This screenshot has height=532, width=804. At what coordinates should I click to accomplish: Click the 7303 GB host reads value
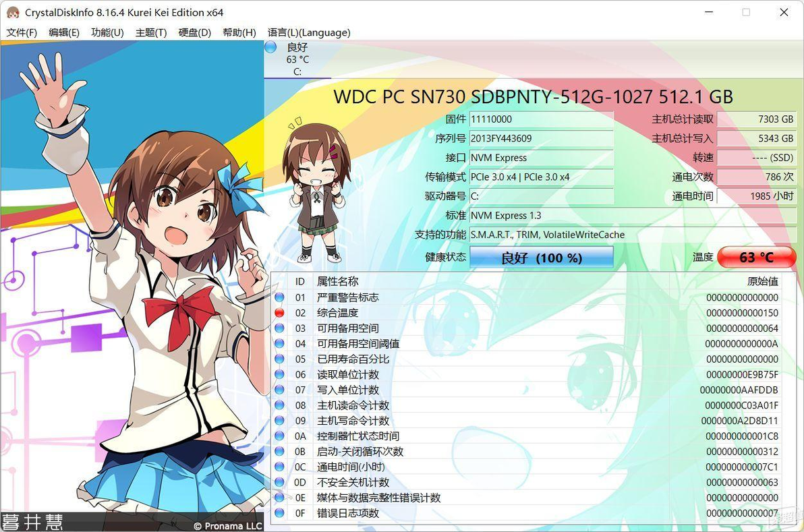pos(756,119)
